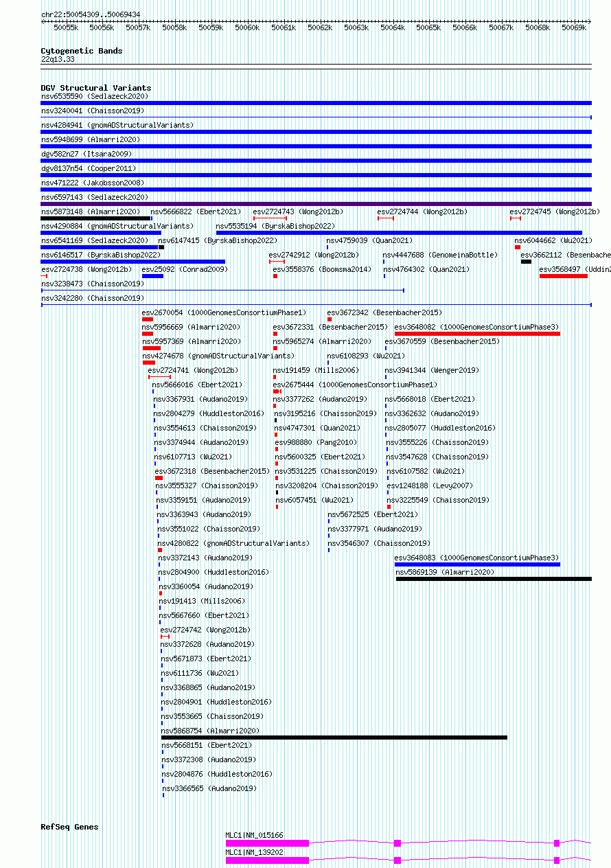This screenshot has height=868, width=611.
Task: Click the long black bar under nsv5868754
Action: [x=334, y=738]
